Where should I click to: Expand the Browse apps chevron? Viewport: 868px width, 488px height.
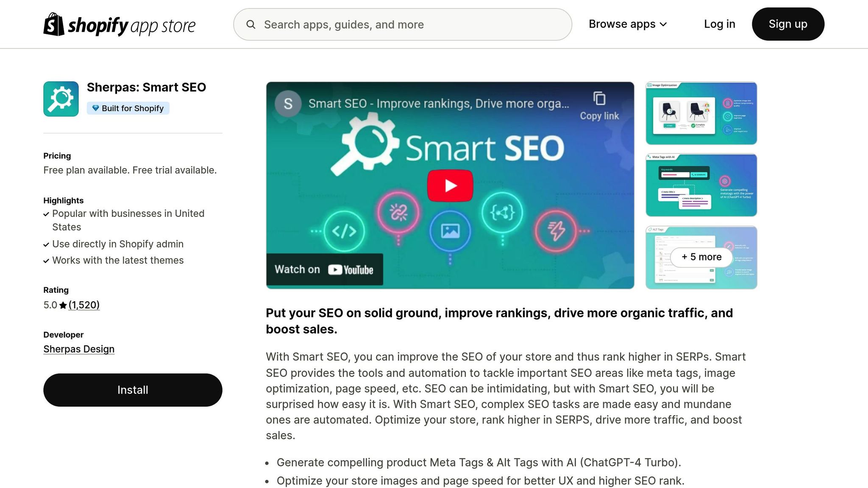click(663, 24)
